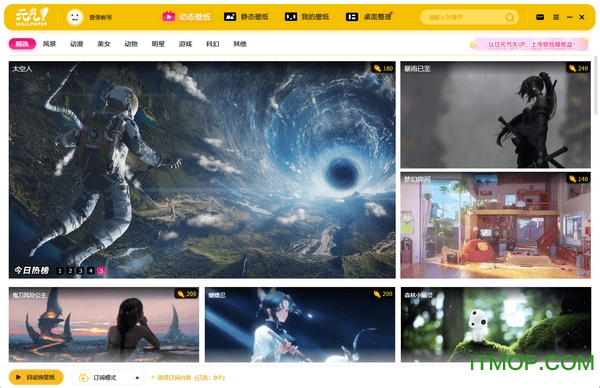Open the 我的壁纸 tab
This screenshot has height=388, width=600.
[x=307, y=17]
